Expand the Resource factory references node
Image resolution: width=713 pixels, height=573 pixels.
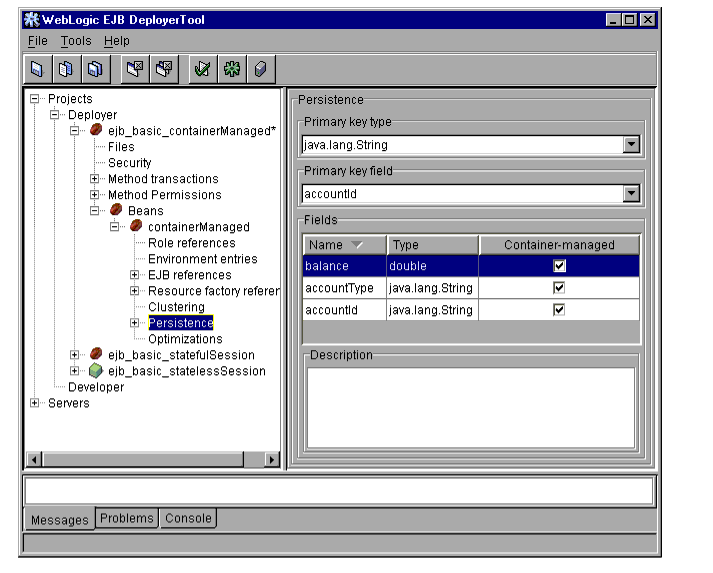[134, 291]
